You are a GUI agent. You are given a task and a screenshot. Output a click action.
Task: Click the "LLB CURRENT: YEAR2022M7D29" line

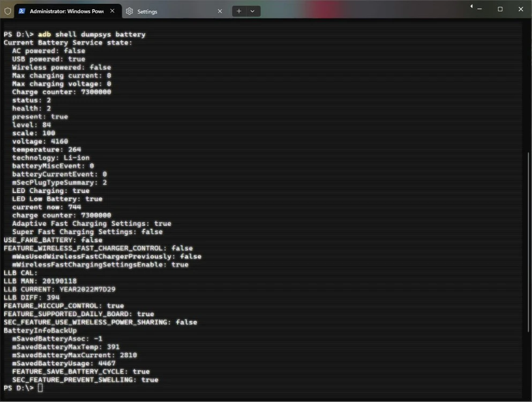pyautogui.click(x=59, y=289)
